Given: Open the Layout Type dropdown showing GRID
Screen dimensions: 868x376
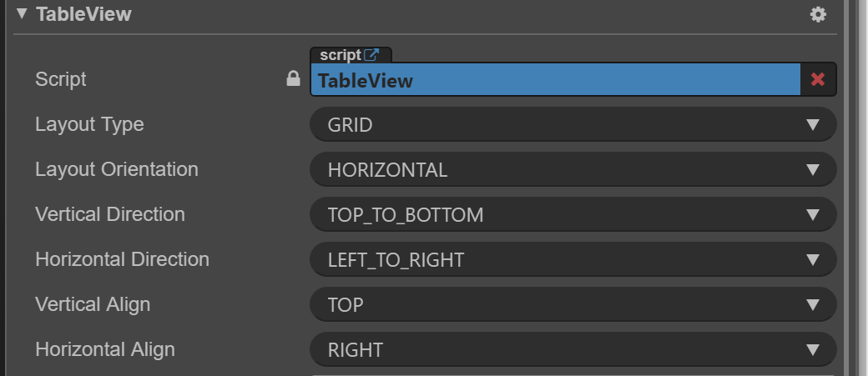Looking at the screenshot, I should (x=573, y=125).
